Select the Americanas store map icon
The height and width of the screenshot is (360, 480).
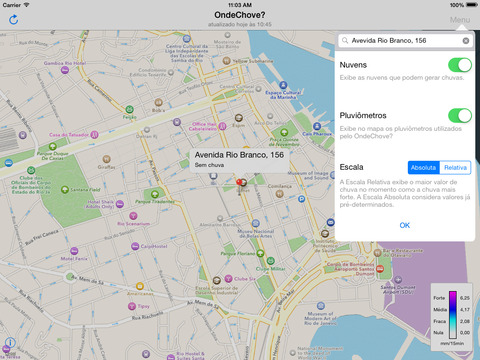point(140,286)
